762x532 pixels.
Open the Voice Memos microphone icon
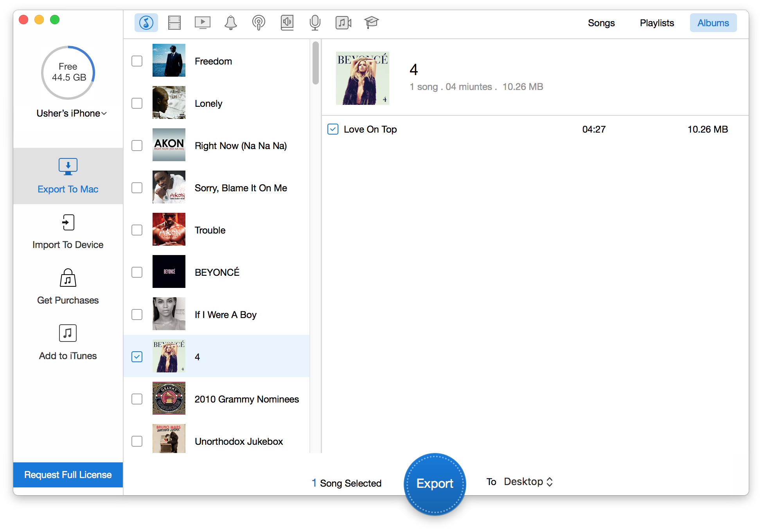point(315,23)
